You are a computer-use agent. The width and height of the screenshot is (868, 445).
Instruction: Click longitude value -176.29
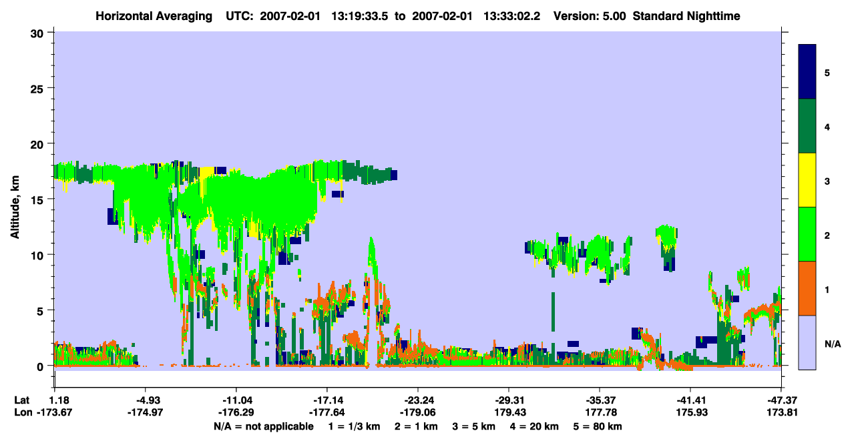tap(236, 412)
